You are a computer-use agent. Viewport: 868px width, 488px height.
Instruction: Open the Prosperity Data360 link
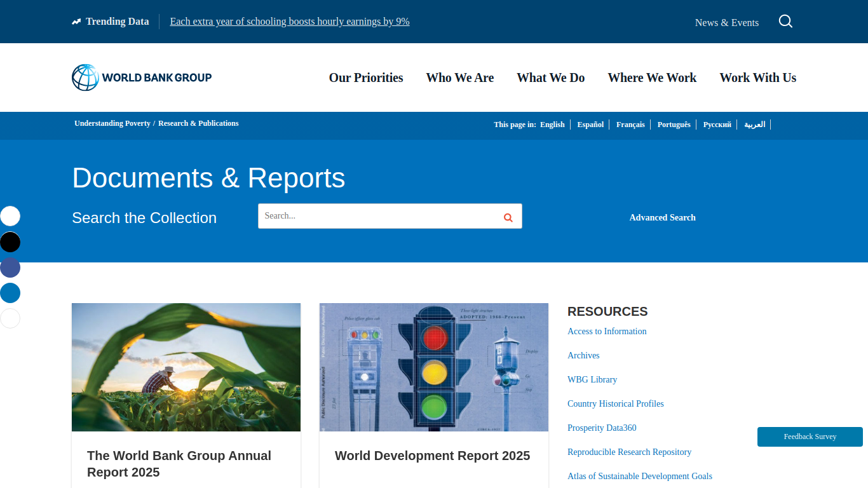coord(602,428)
